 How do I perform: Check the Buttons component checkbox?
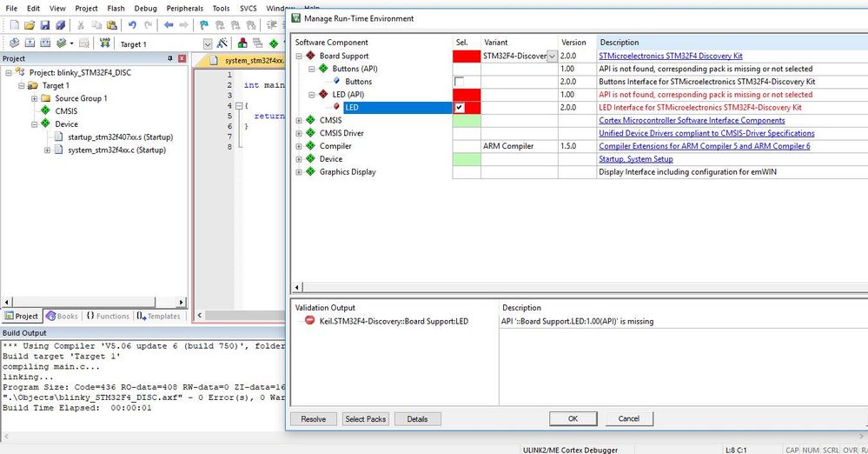(x=460, y=82)
